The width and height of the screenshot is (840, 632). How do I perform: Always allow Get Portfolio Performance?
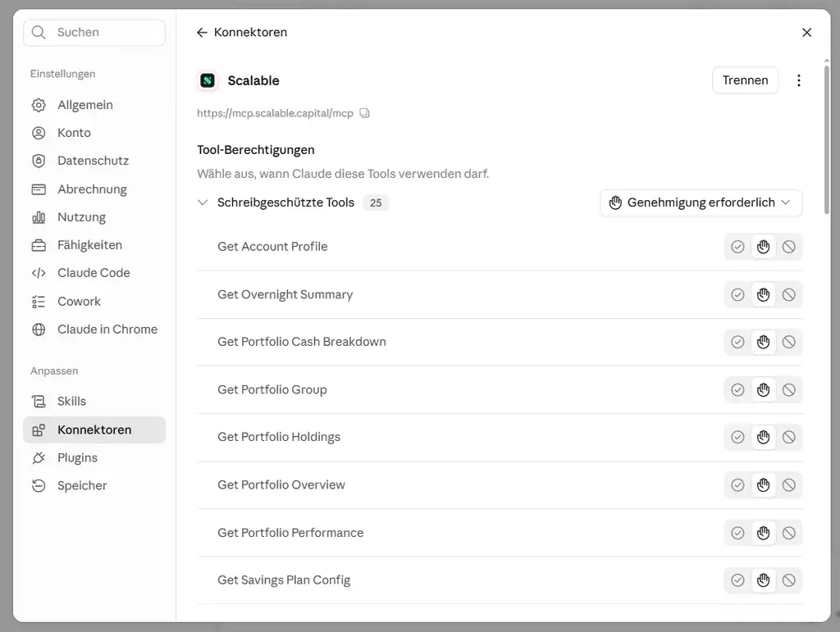[737, 533]
